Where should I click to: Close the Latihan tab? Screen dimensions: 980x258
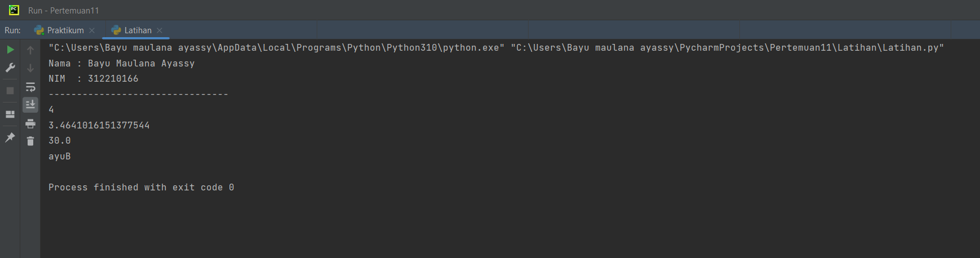tap(159, 30)
